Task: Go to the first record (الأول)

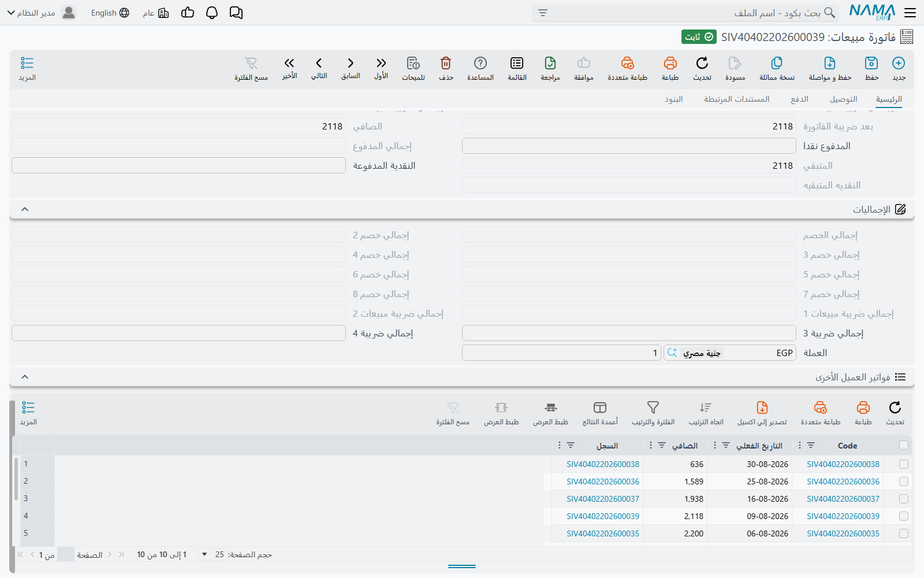Action: click(x=381, y=63)
